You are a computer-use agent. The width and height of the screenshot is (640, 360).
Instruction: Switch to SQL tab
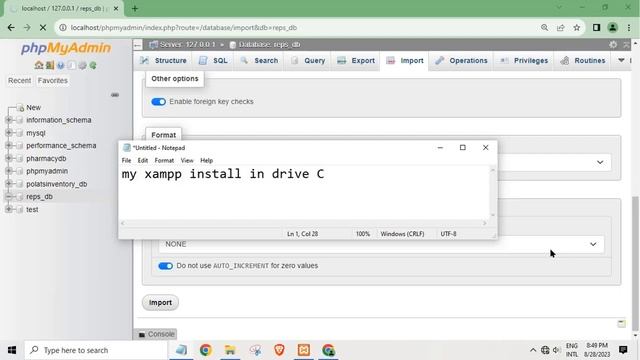pos(213,60)
